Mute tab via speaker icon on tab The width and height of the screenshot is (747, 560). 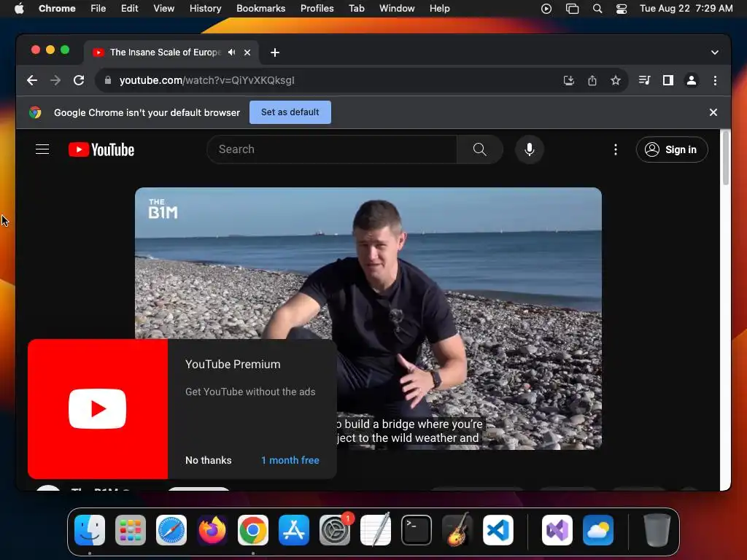pos(231,52)
